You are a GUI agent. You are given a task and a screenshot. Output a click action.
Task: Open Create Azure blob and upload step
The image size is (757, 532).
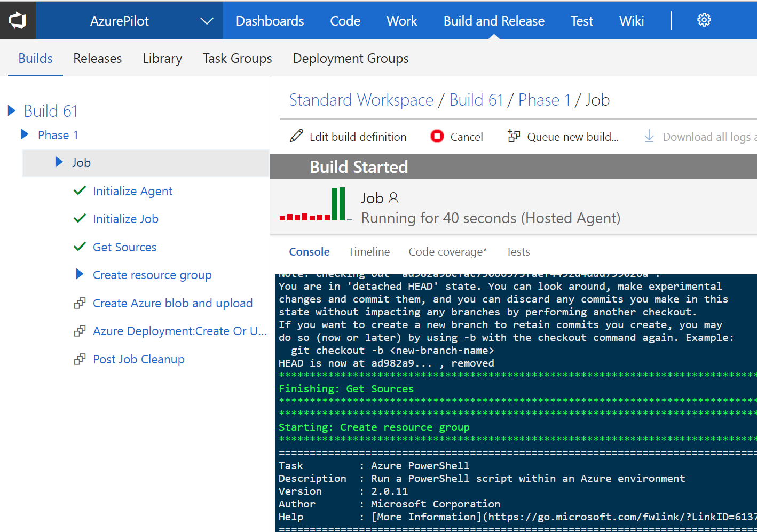[x=172, y=303]
